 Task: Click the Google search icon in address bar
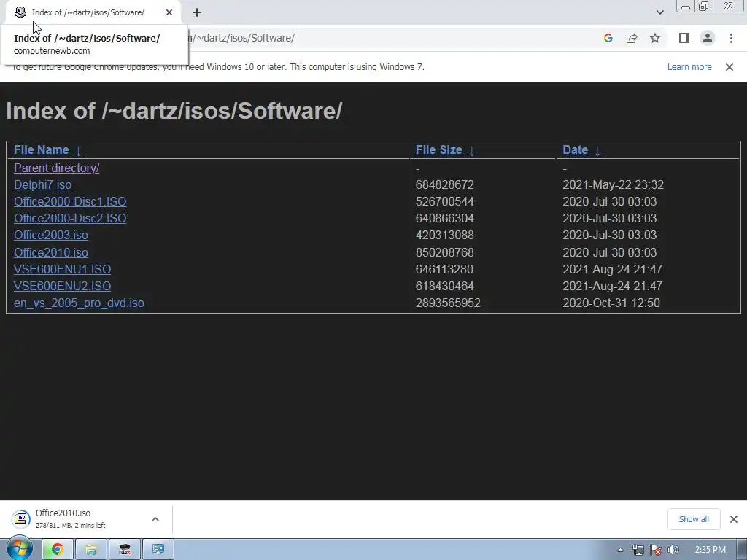(608, 38)
